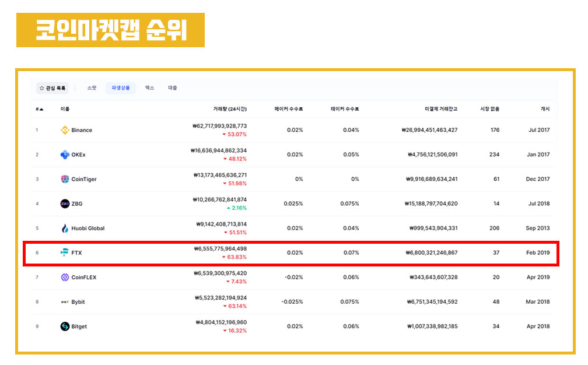Click OKEx volume ₩16,636,944,862,334
Image resolution: width=588 pixels, height=365 pixels.
coord(219,150)
